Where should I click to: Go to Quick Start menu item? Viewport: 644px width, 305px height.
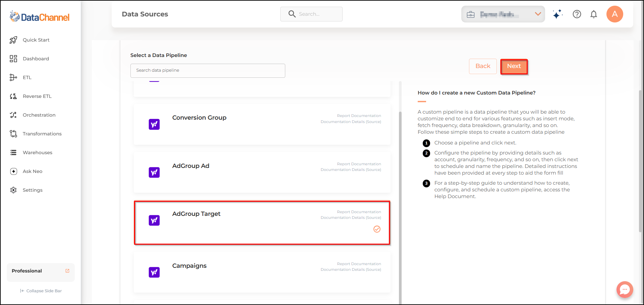point(36,40)
